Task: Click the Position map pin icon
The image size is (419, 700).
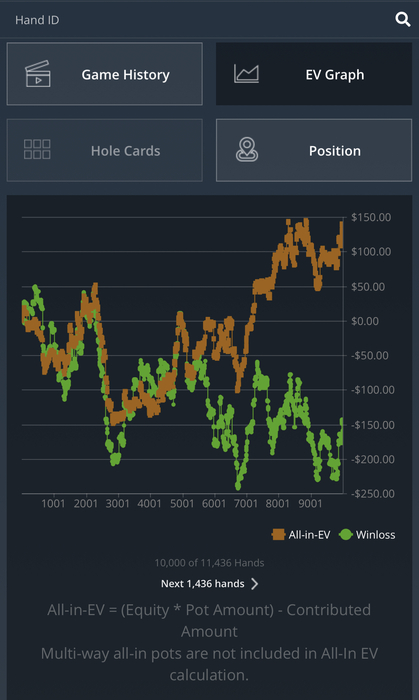Action: click(247, 150)
